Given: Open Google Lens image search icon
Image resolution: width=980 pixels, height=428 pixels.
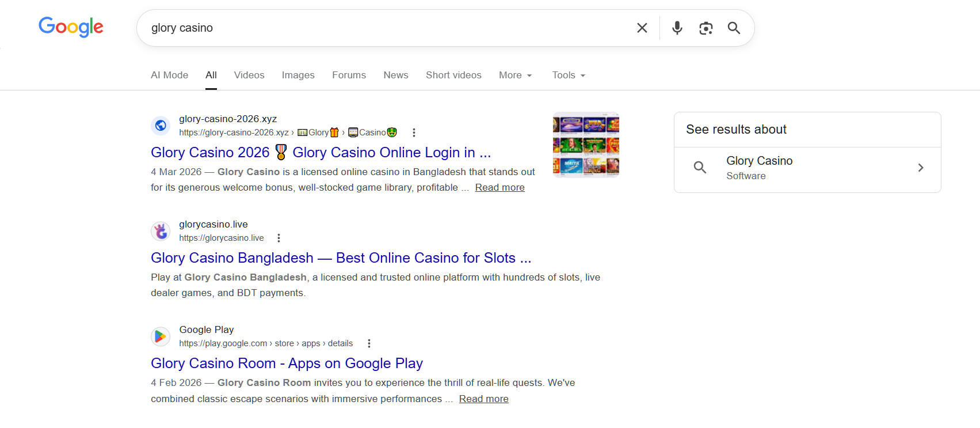Looking at the screenshot, I should pos(706,28).
